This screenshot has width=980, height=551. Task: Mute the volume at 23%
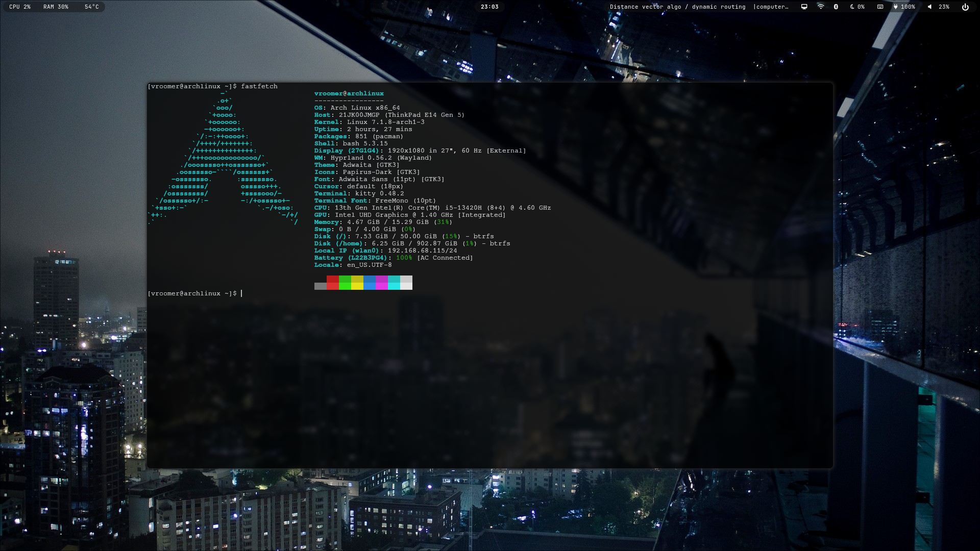point(938,7)
